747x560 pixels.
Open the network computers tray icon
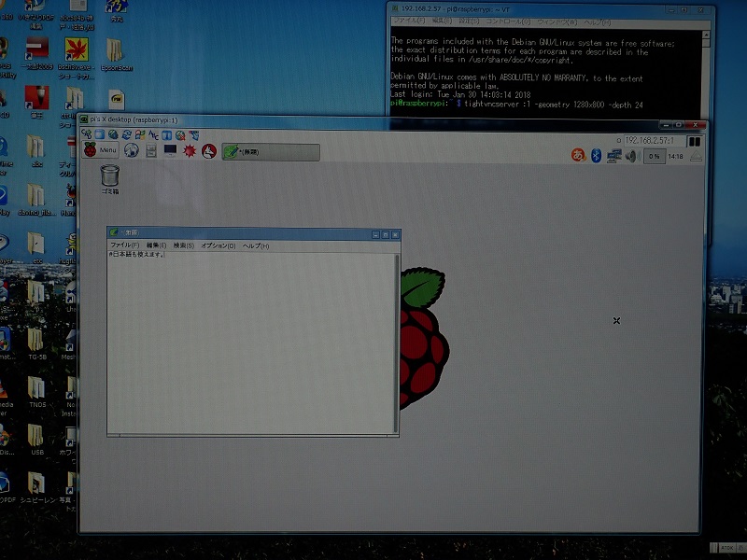(613, 156)
